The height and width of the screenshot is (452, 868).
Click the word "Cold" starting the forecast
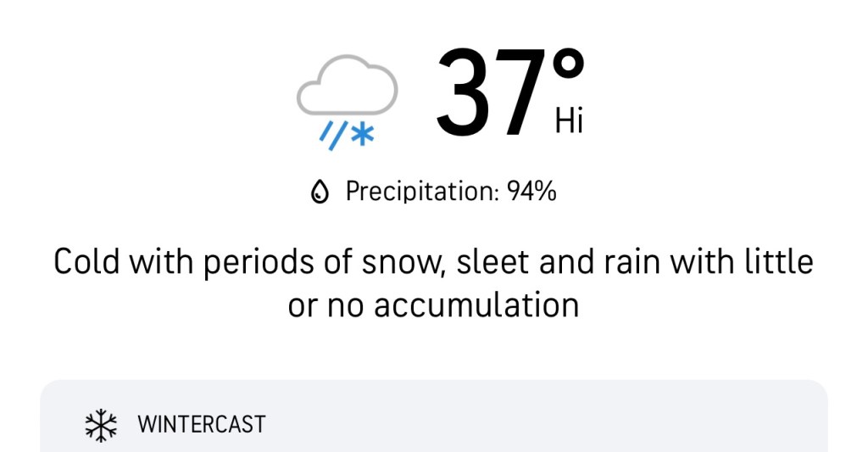tap(85, 261)
